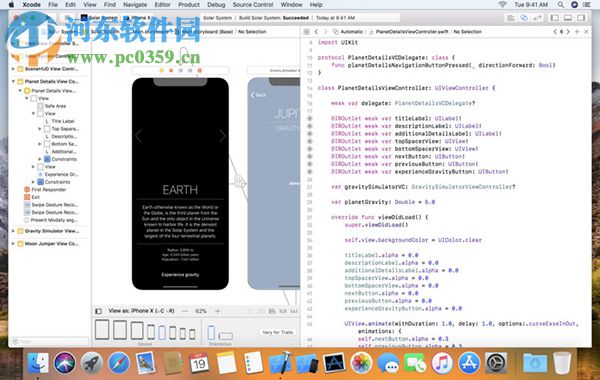Add a new assistant editor pane
The width and height of the screenshot is (600, 380).
(x=577, y=32)
